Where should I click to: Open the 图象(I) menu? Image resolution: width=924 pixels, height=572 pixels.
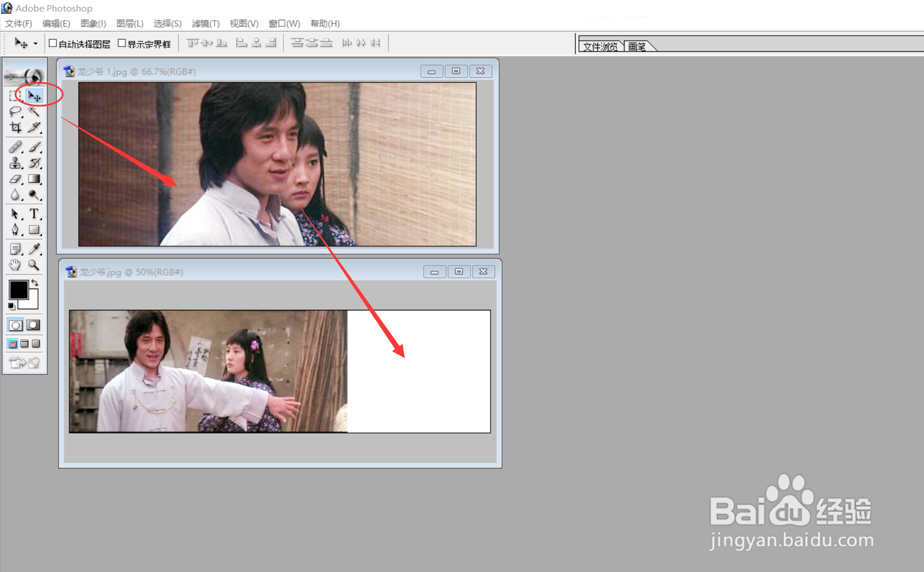pyautogui.click(x=93, y=24)
